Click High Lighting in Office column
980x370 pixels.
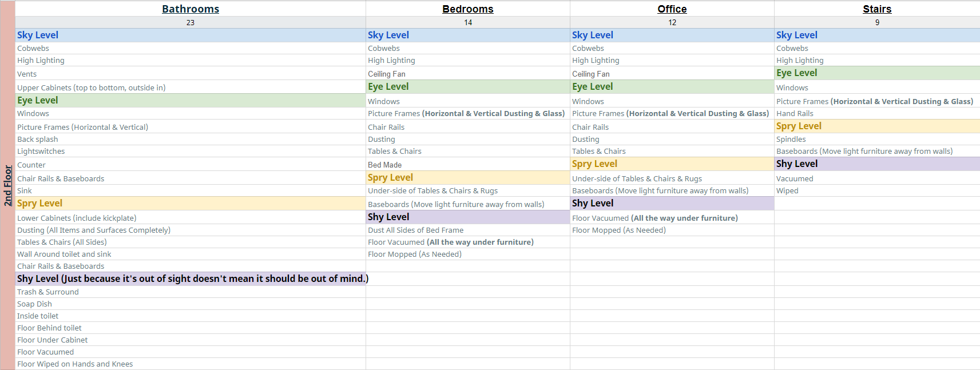pos(672,60)
